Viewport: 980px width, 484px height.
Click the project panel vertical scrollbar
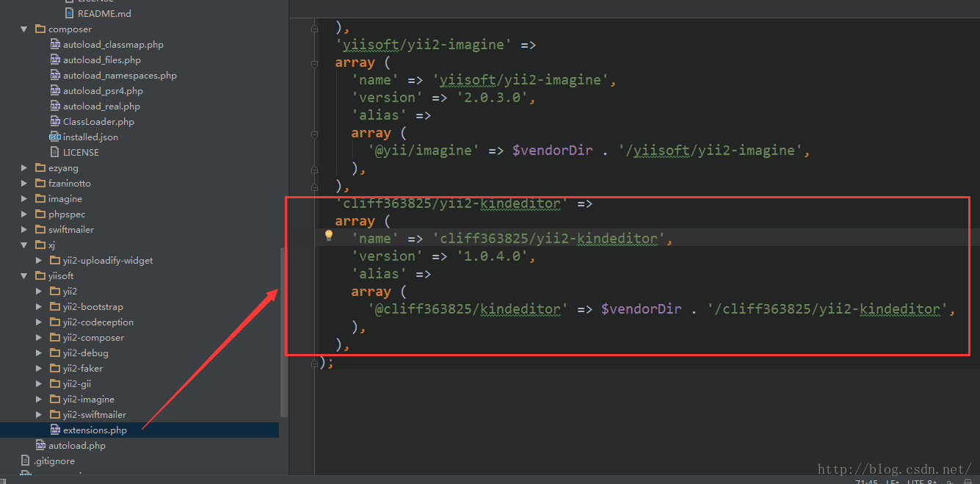tap(283, 331)
